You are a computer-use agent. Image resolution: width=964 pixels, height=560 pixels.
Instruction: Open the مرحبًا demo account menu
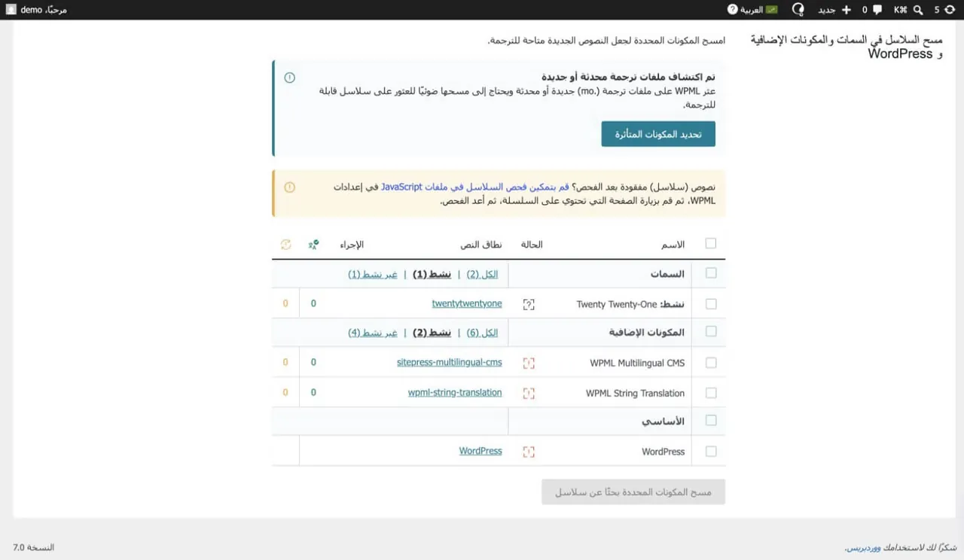37,10
